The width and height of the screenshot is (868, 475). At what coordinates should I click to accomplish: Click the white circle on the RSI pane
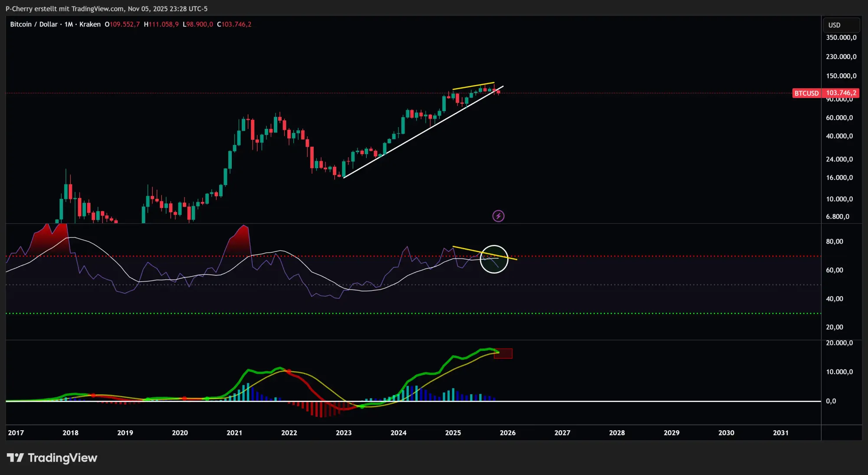click(x=494, y=259)
